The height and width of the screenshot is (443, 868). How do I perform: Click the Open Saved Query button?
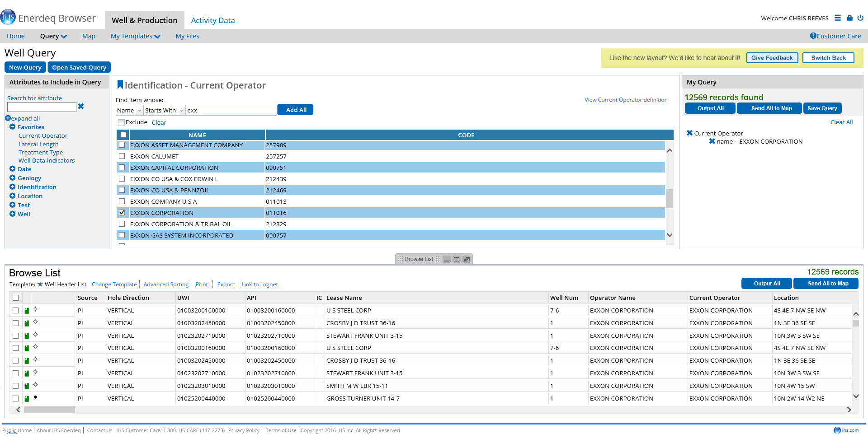[79, 67]
